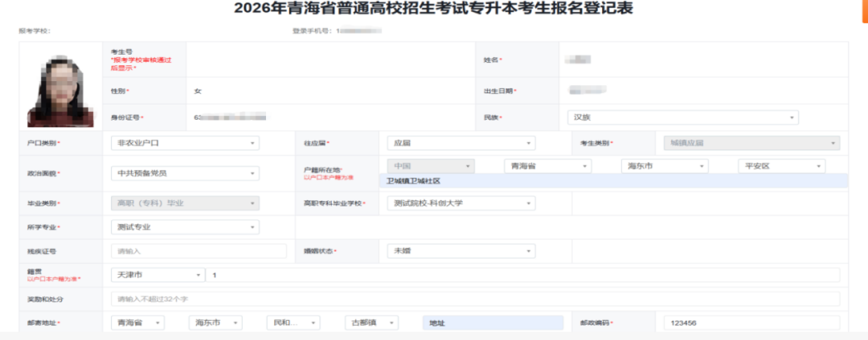Expand 政治面貌 dropdown with 中共预备党员

[x=185, y=174]
